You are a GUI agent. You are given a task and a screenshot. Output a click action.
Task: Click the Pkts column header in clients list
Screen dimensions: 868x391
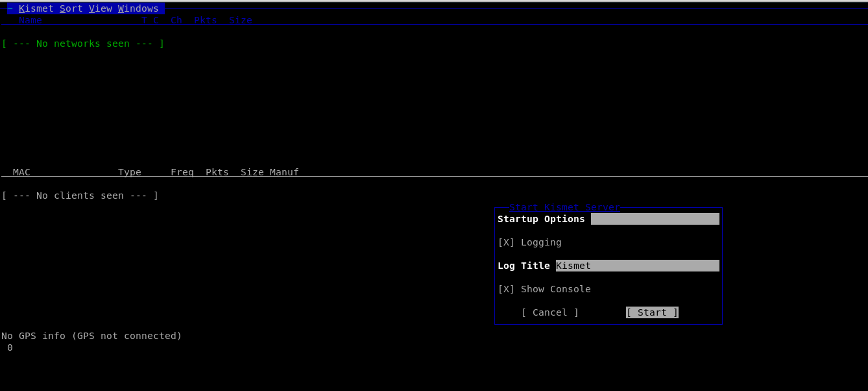pos(217,172)
